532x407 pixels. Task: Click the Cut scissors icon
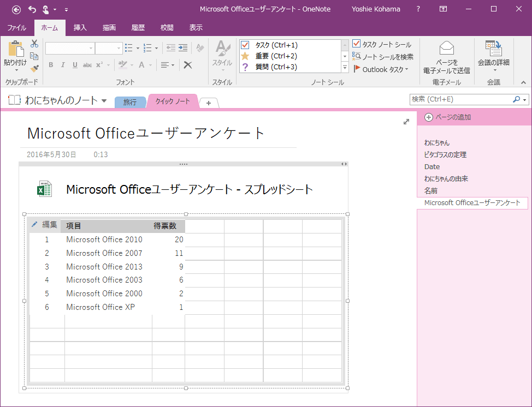[x=34, y=44]
